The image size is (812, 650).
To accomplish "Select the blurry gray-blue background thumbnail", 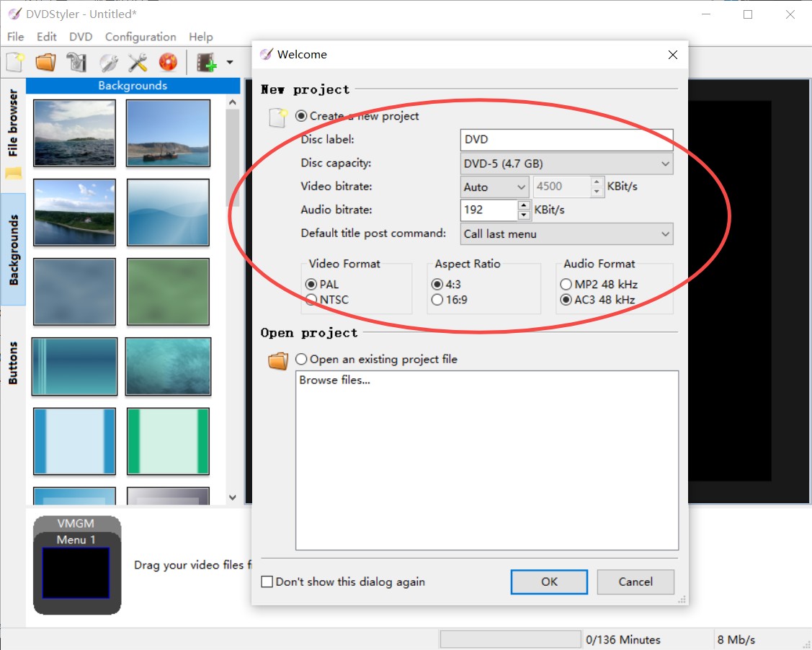I will click(75, 292).
